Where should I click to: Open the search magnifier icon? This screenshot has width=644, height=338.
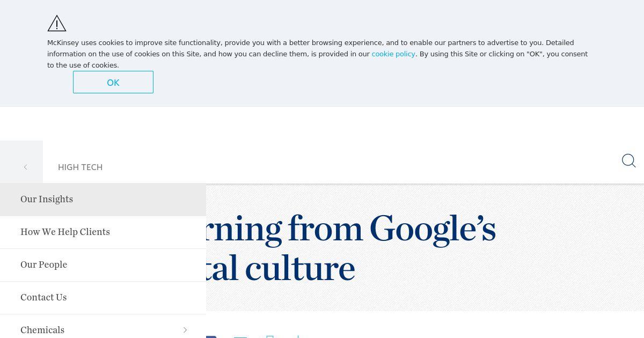pyautogui.click(x=628, y=161)
